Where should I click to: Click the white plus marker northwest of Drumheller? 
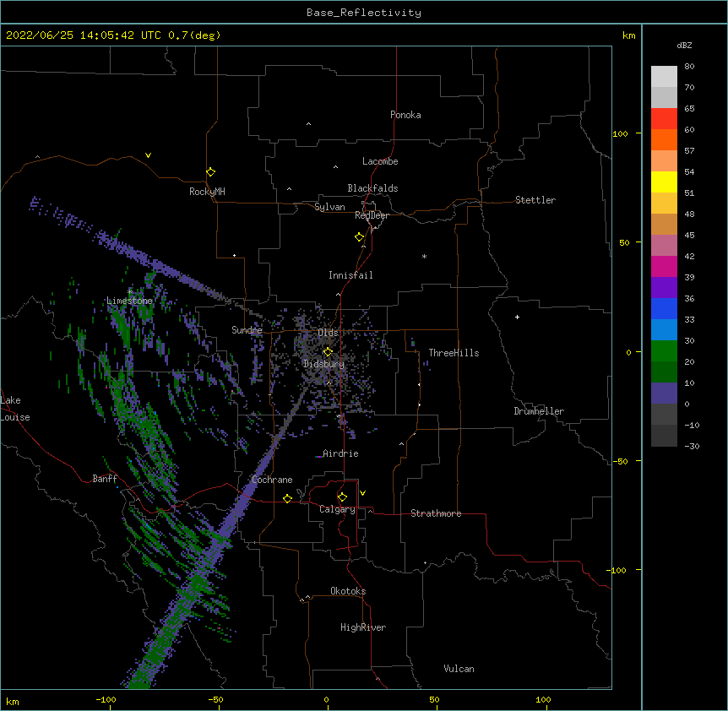pyautogui.click(x=517, y=317)
